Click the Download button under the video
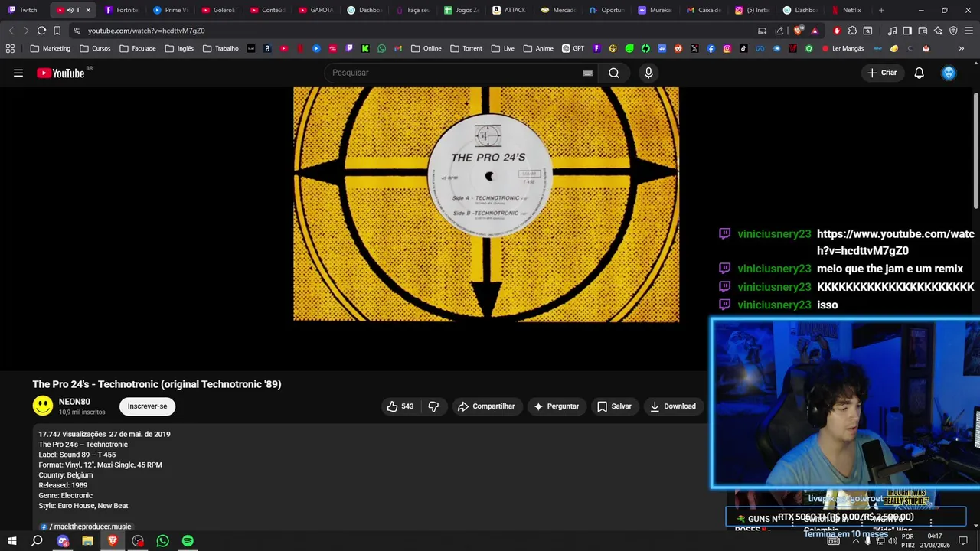 [673, 406]
